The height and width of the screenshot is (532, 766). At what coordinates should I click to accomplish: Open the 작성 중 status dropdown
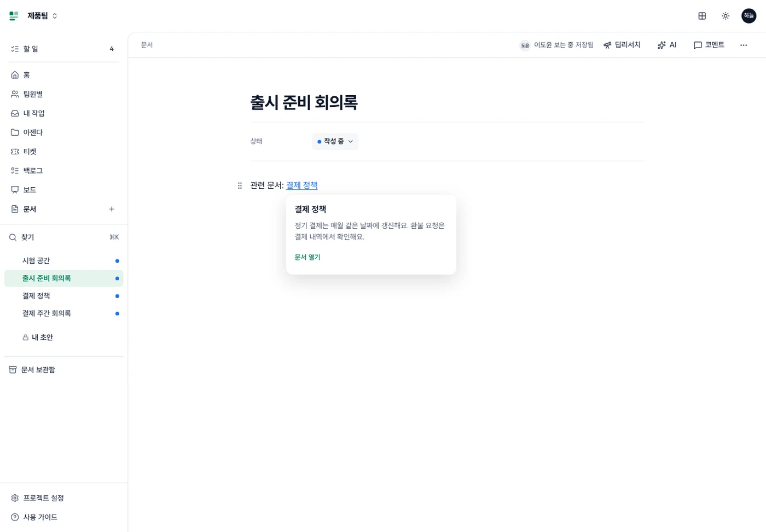[335, 141]
